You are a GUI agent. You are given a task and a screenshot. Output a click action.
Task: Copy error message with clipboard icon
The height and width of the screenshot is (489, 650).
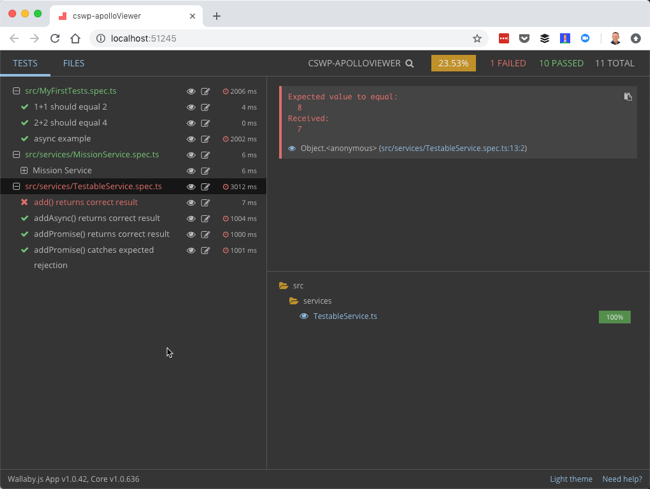[x=628, y=97]
